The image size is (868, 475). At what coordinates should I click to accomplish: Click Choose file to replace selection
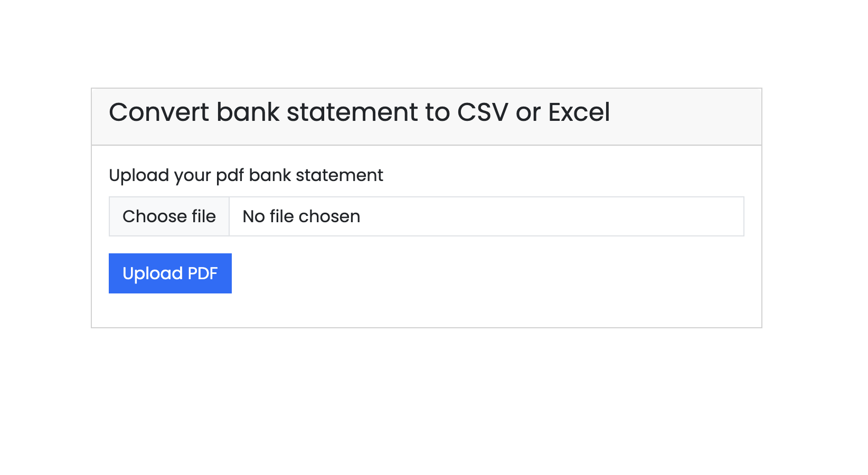169,216
